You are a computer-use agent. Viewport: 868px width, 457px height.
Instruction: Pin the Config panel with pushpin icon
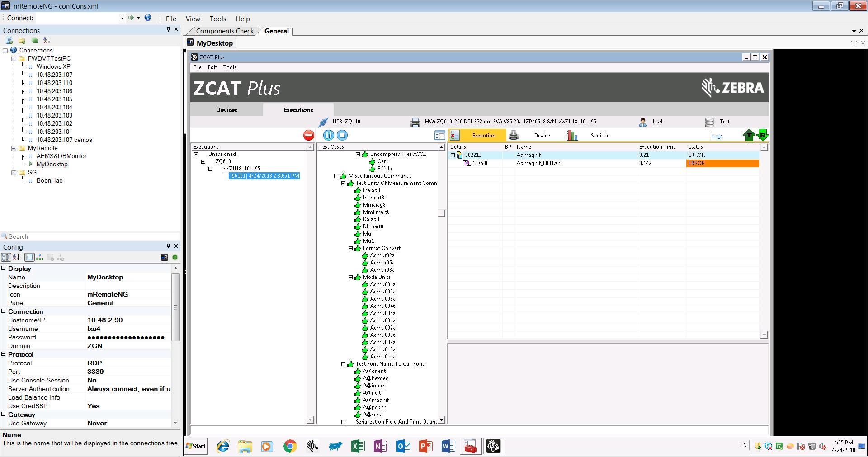pyautogui.click(x=168, y=246)
